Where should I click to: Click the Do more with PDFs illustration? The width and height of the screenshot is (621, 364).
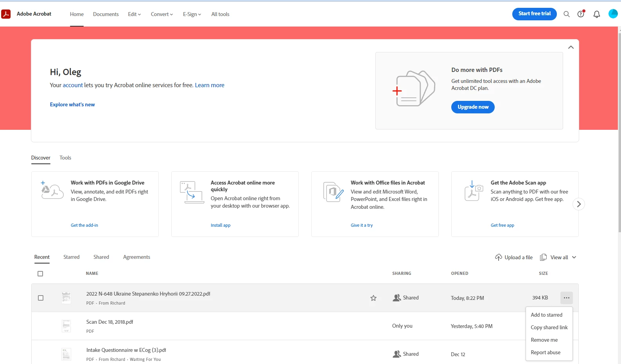414,88
